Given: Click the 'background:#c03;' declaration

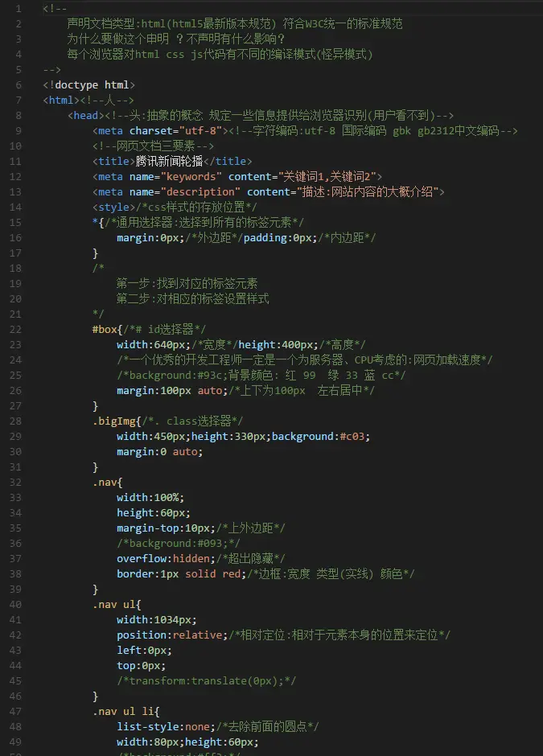Looking at the screenshot, I should pos(321,437).
